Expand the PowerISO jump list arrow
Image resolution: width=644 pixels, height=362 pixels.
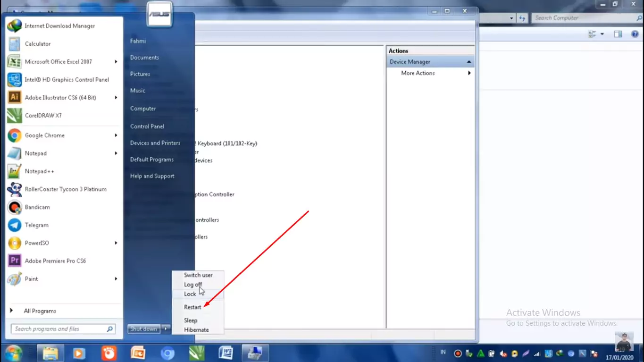tap(116, 243)
